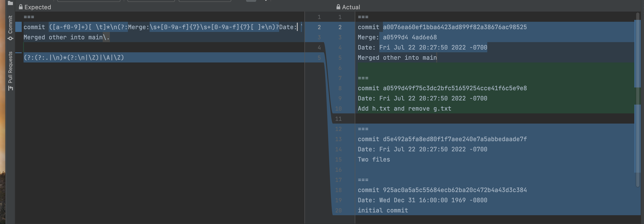This screenshot has width=644, height=224.
Task: Click the lock icon beside Expected
Action: pyautogui.click(x=21, y=7)
